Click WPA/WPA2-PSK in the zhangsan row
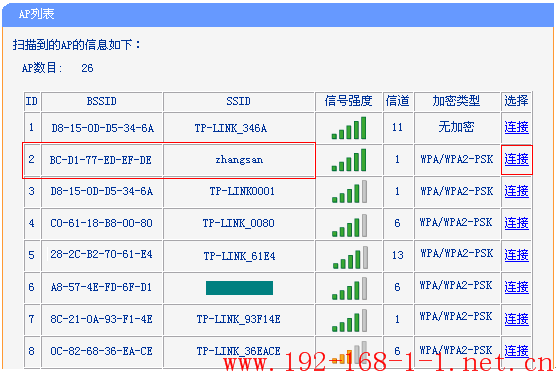The image size is (556, 378). coord(457,159)
